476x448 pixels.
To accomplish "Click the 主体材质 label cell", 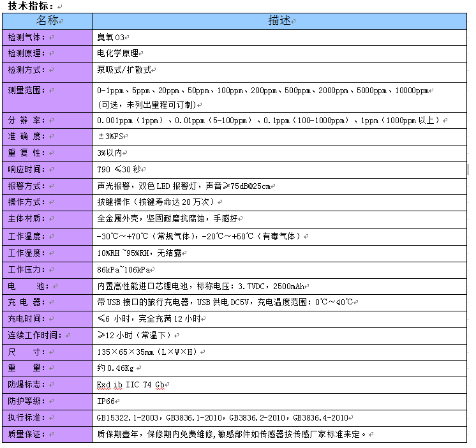I will 47,220.
